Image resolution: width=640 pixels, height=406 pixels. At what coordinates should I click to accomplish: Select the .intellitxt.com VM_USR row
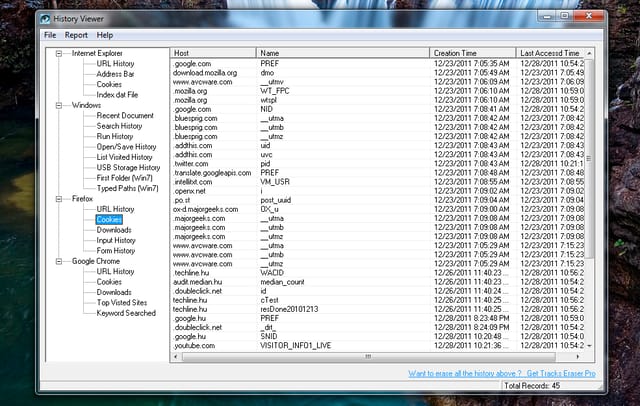coord(378,182)
